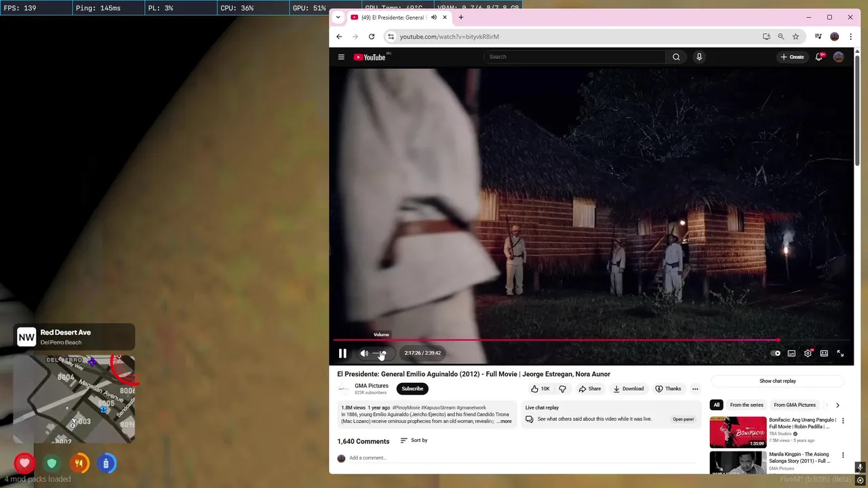The width and height of the screenshot is (868, 488).
Task: Start voice search with microphone
Action: [x=699, y=57]
